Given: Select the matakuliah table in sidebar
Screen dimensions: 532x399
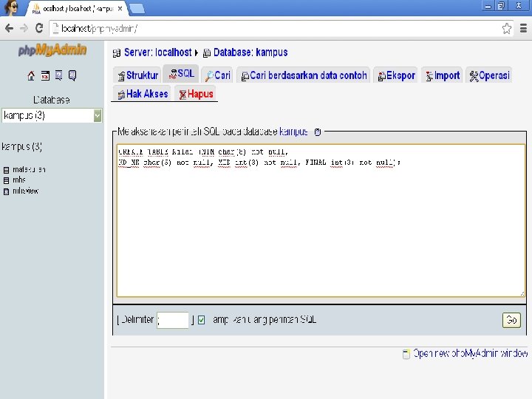Looking at the screenshot, I should [29, 170].
